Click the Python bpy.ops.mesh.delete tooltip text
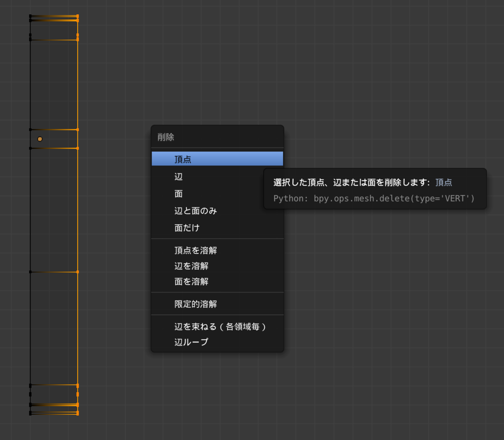The height and width of the screenshot is (440, 504). (374, 198)
